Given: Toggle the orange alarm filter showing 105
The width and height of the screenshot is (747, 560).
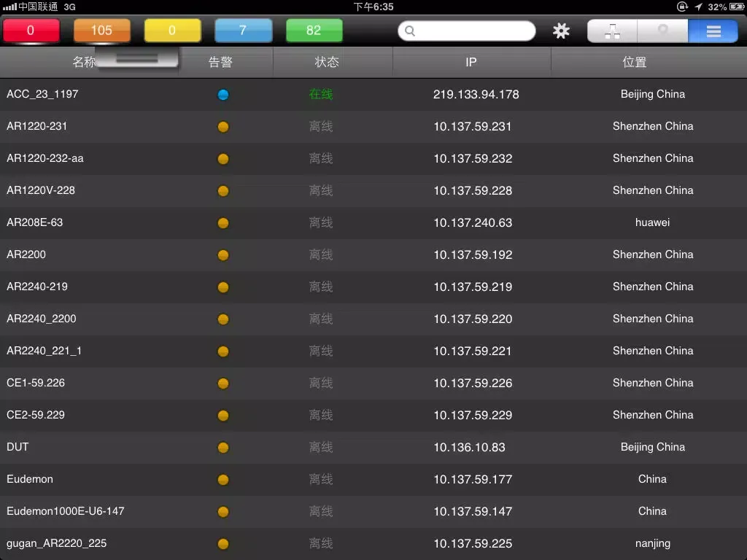Looking at the screenshot, I should coord(101,31).
